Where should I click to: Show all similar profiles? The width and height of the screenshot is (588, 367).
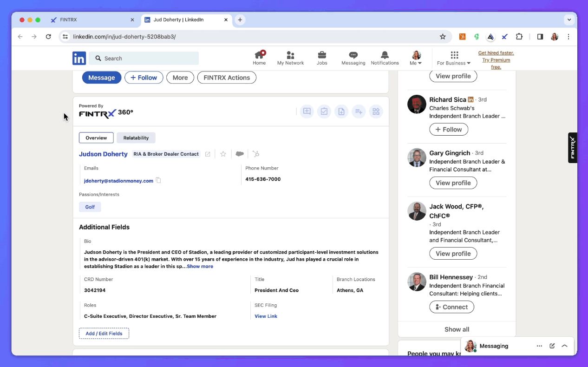coord(457,329)
